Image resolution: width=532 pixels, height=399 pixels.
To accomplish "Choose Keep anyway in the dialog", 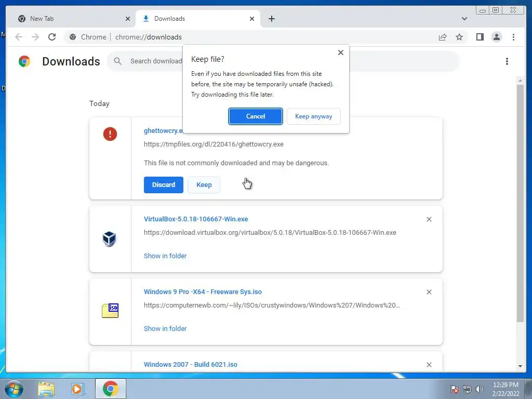I will tap(313, 116).
